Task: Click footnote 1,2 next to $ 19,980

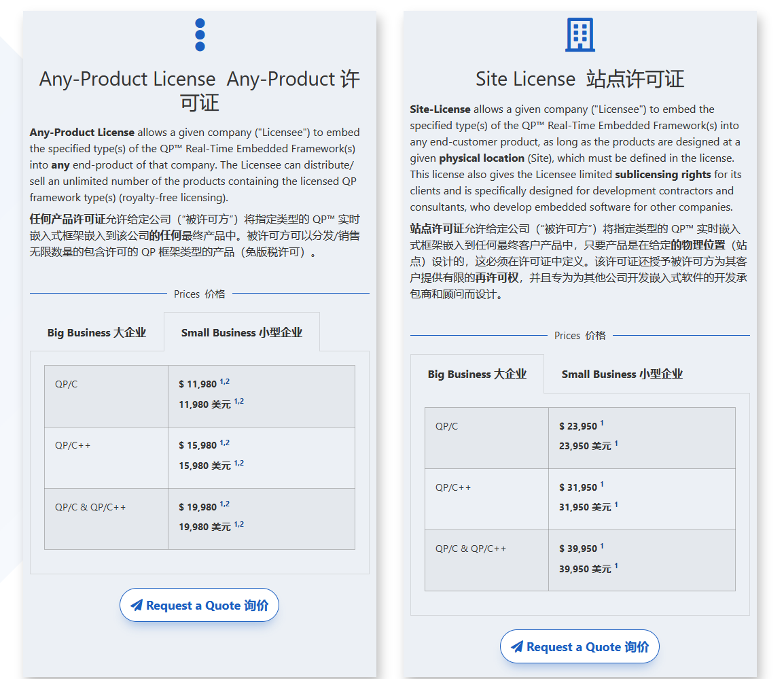Action: [224, 504]
